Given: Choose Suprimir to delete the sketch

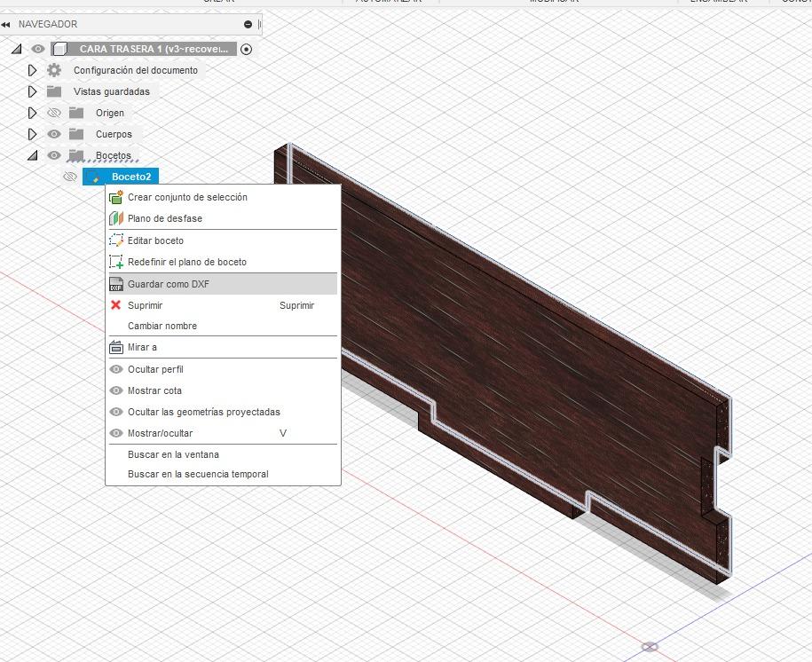Looking at the screenshot, I should pos(223,305).
